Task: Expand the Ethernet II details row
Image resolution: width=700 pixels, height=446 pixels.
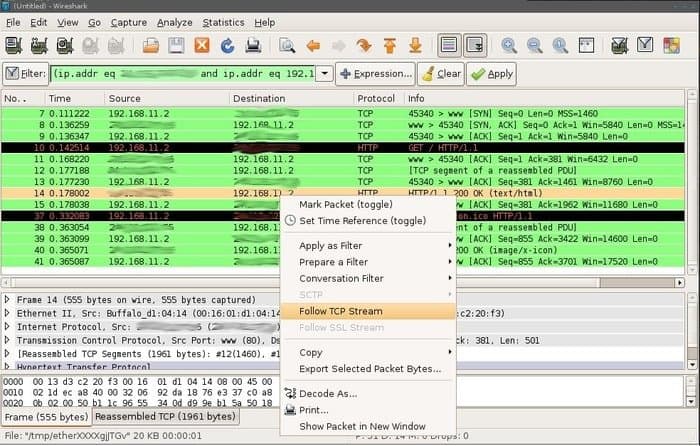Action: 9,313
